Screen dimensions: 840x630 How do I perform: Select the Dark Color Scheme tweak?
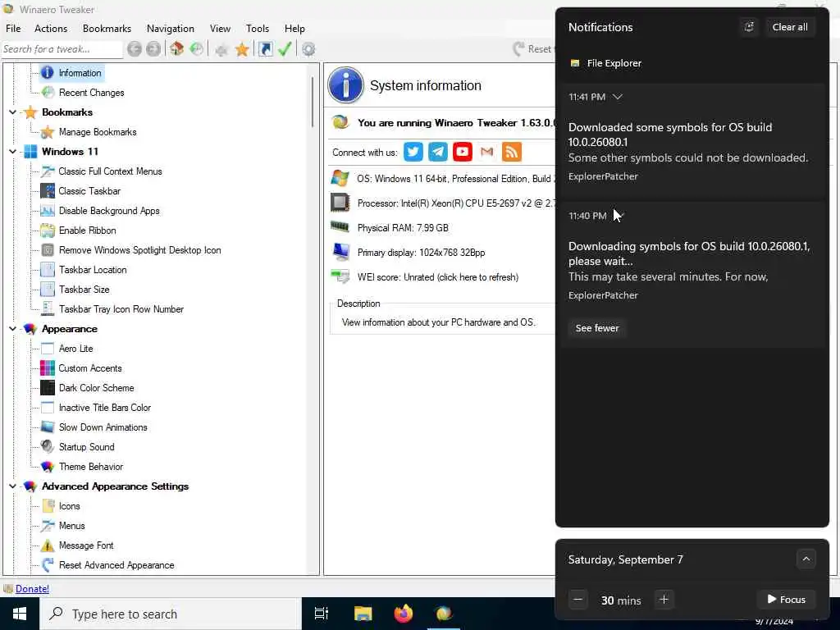pos(97,388)
